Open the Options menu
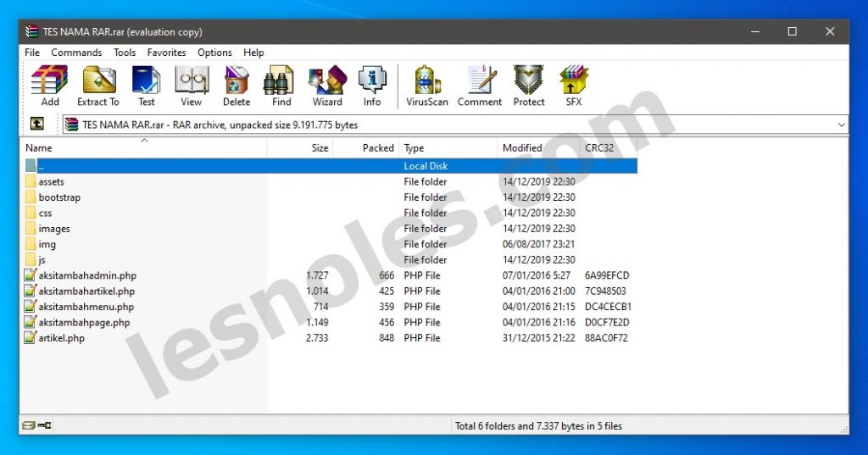The height and width of the screenshot is (455, 868). (214, 53)
